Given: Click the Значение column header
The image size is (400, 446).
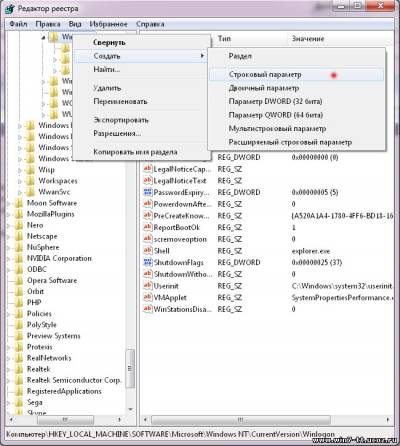Looking at the screenshot, I should 308,39.
